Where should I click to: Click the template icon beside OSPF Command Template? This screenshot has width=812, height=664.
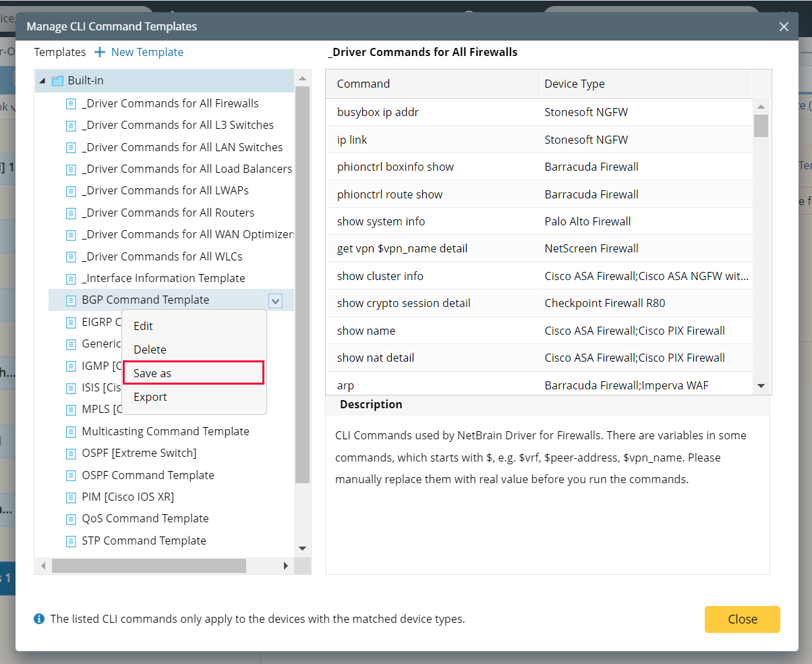click(x=71, y=475)
